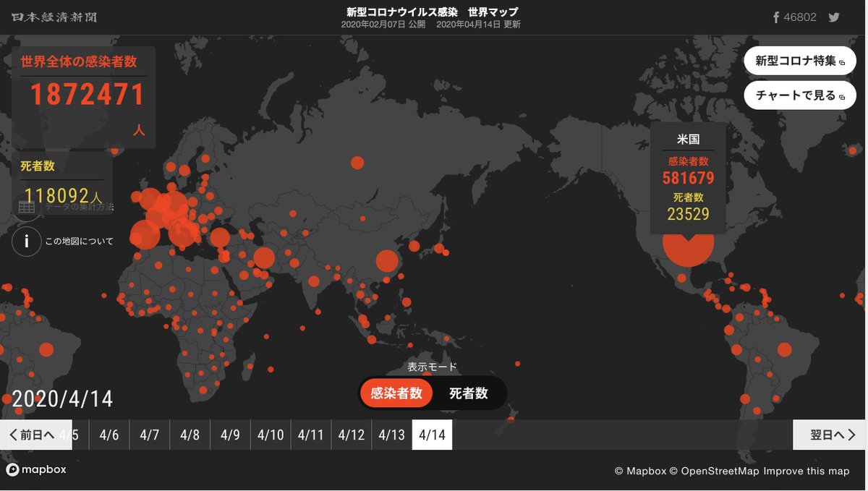Select date 4/7 on timeline

coord(150,435)
